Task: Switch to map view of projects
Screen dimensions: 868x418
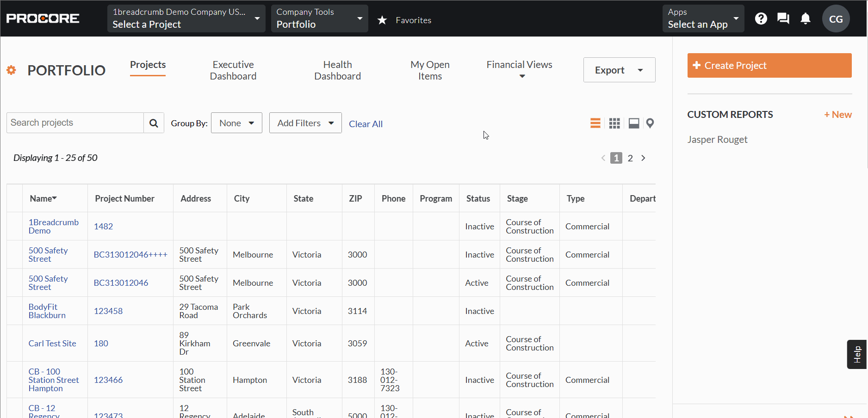Action: [650, 123]
